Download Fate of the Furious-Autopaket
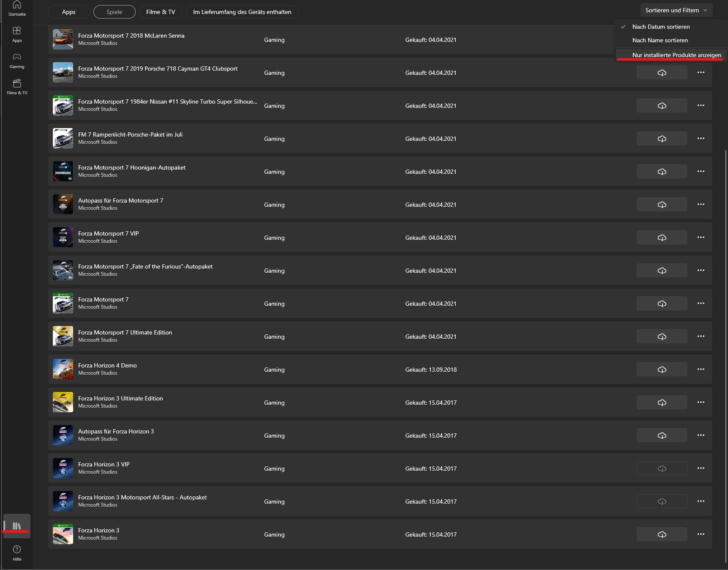Viewport: 728px width, 570px height. [662, 271]
